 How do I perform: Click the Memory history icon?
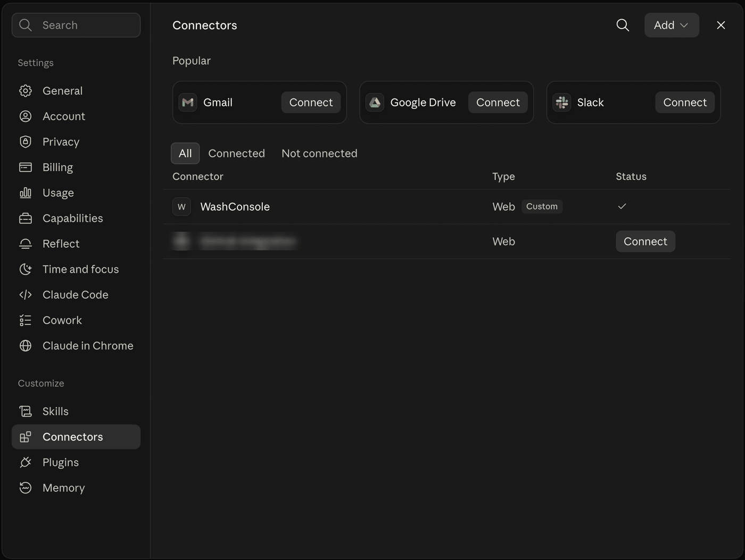pos(26,488)
